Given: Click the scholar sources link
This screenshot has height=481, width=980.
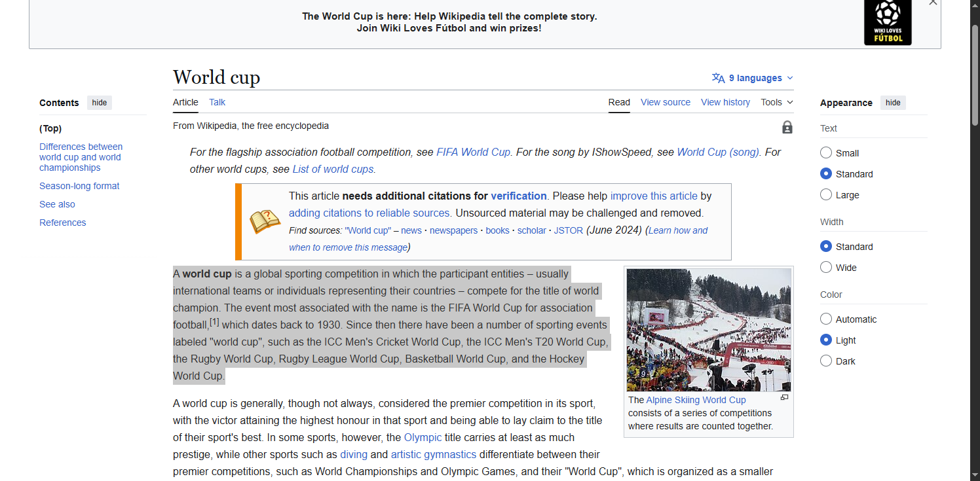Looking at the screenshot, I should pyautogui.click(x=532, y=230).
